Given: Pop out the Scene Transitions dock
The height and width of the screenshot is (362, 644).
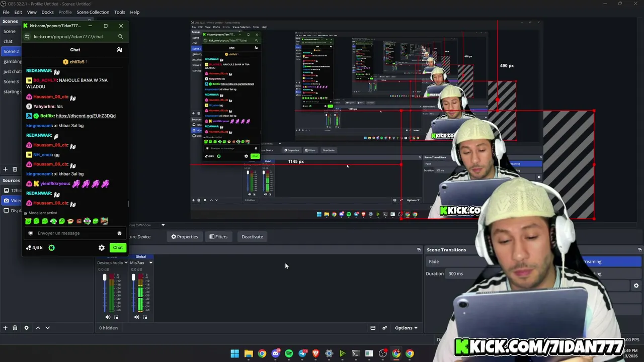Looking at the screenshot, I should (x=639, y=249).
